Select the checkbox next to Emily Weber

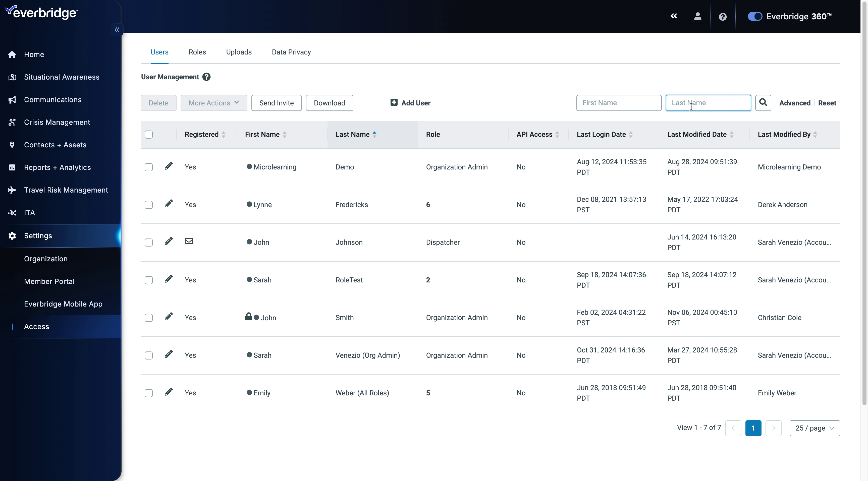tap(149, 393)
